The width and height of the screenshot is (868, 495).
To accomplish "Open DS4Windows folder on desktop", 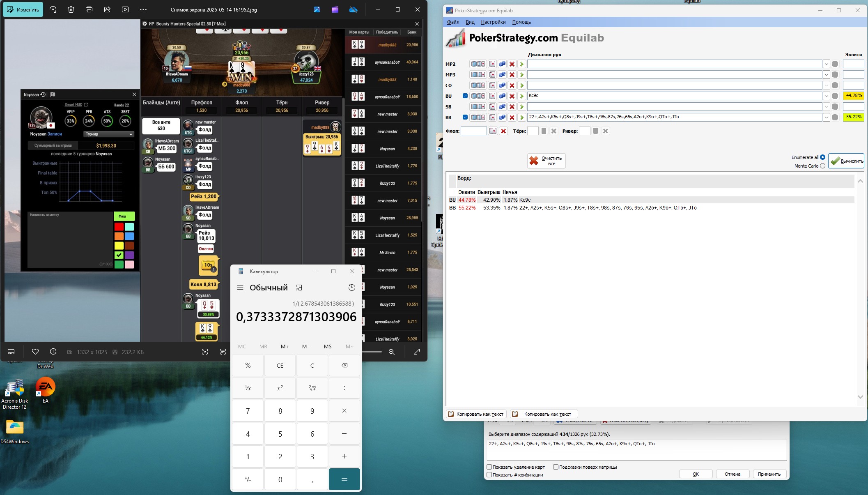I will (15, 431).
